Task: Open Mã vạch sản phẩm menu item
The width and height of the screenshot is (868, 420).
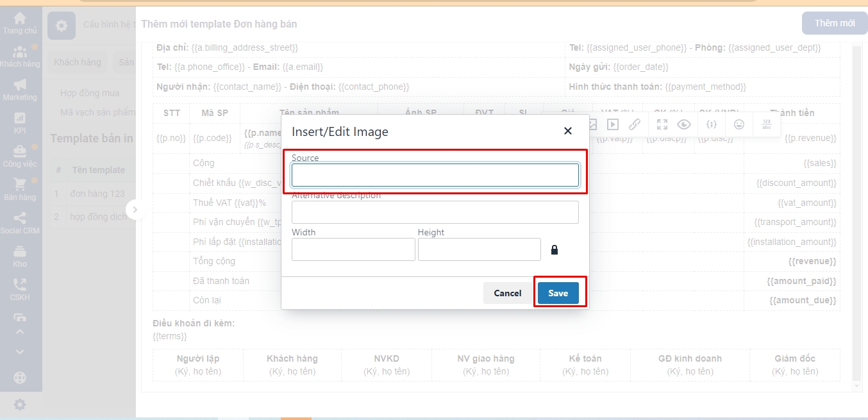Action: 97,112
